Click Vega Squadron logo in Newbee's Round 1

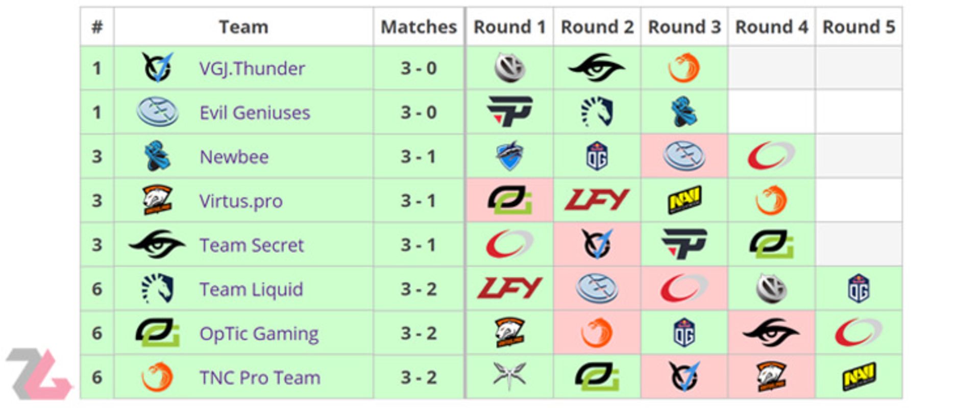click(x=509, y=156)
